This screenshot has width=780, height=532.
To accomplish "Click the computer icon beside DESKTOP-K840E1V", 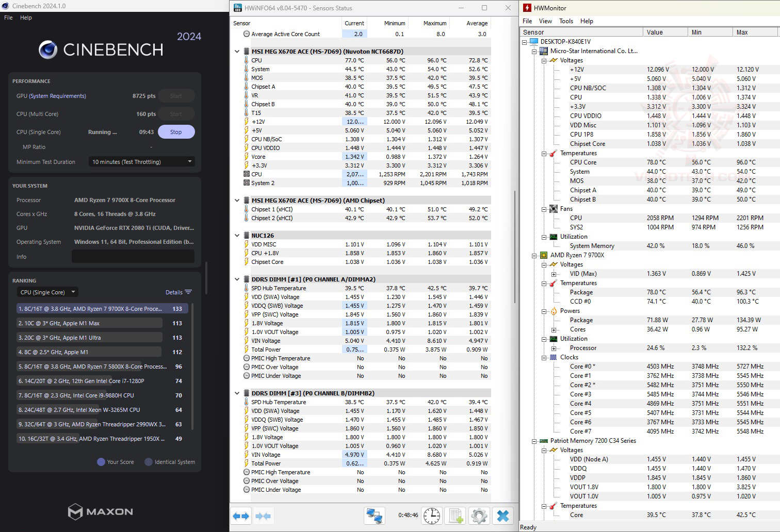I will click(x=534, y=42).
